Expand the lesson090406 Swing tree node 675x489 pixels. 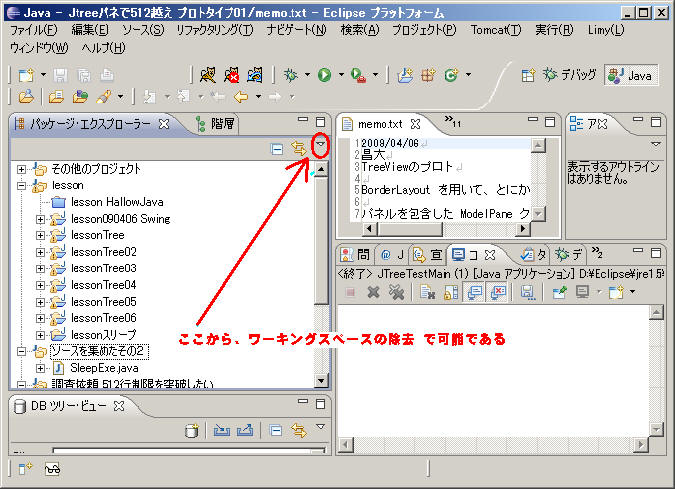tap(40, 219)
